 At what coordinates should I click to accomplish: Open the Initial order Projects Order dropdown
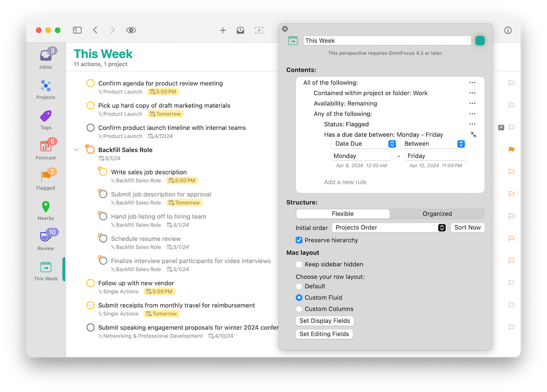pyautogui.click(x=389, y=227)
